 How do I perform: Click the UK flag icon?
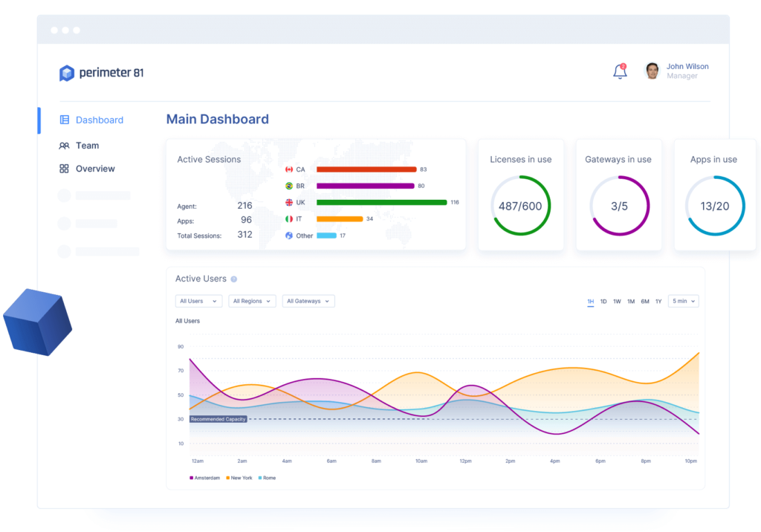pos(288,202)
